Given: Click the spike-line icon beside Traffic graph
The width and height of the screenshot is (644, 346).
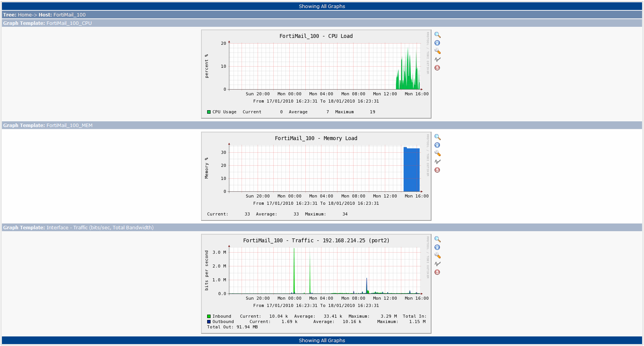Looking at the screenshot, I should (438, 264).
